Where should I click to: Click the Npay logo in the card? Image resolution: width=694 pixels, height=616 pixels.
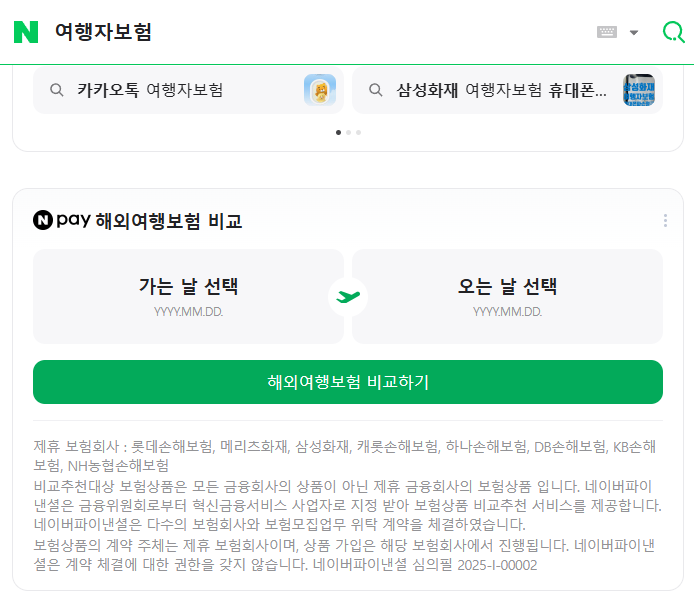coord(62,220)
